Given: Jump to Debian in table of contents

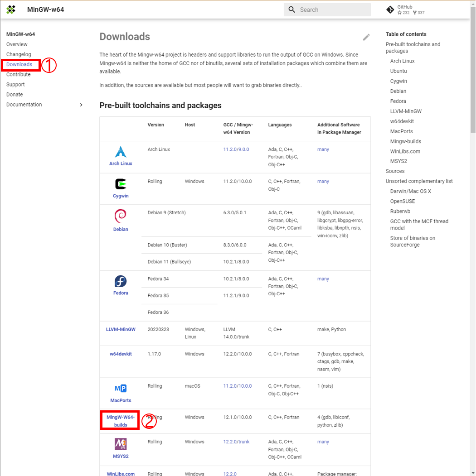Looking at the screenshot, I should tap(398, 91).
